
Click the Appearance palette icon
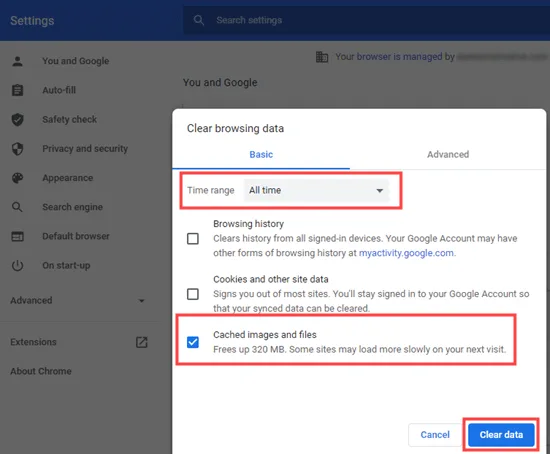[x=17, y=178]
